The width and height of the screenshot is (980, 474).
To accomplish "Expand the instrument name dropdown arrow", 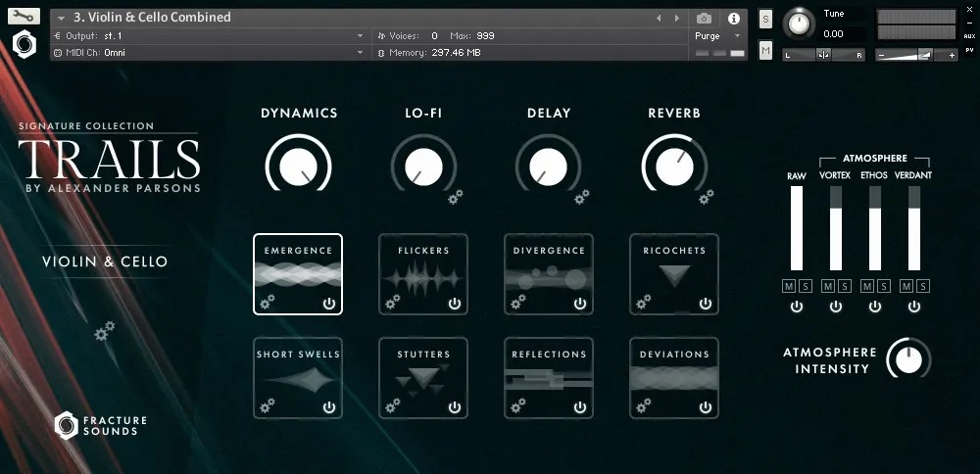I will tap(62, 18).
